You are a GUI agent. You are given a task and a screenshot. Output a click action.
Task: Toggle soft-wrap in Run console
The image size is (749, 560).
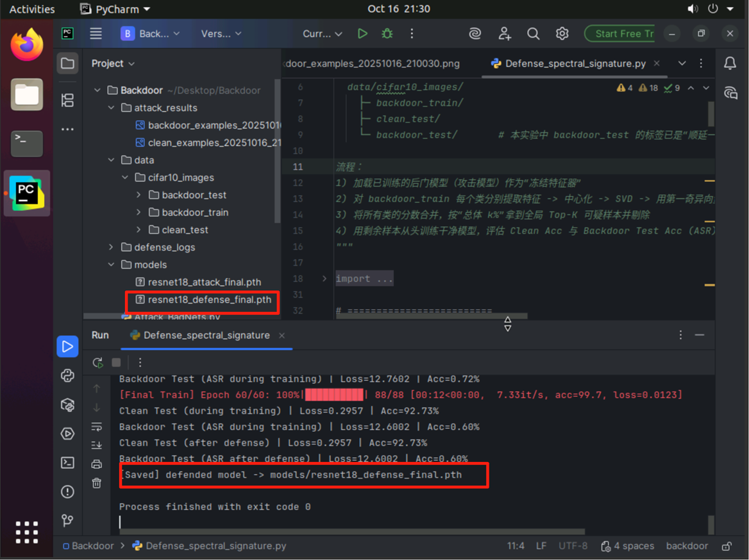pos(97,427)
